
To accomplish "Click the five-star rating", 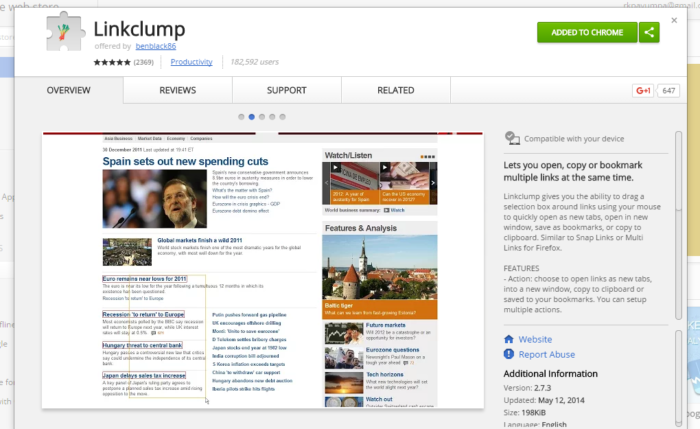I will pos(112,62).
